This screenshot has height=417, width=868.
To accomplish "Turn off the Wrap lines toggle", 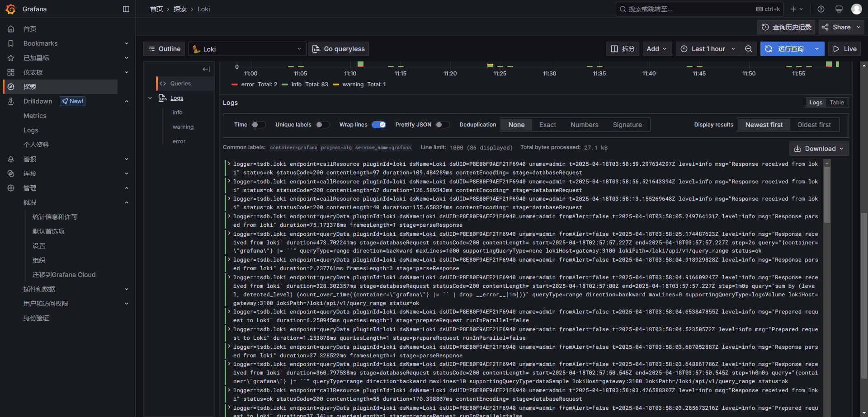I will coord(378,125).
